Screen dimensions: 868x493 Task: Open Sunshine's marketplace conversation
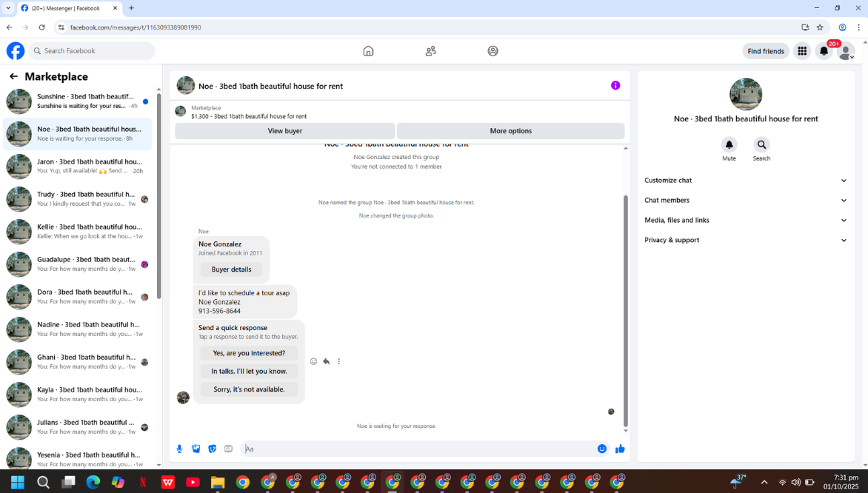click(78, 101)
